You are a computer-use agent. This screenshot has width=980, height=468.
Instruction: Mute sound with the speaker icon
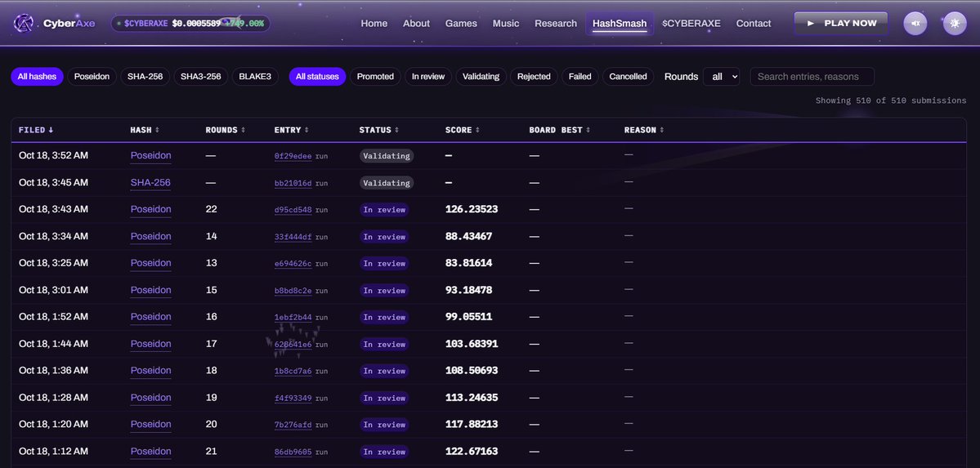click(x=915, y=24)
